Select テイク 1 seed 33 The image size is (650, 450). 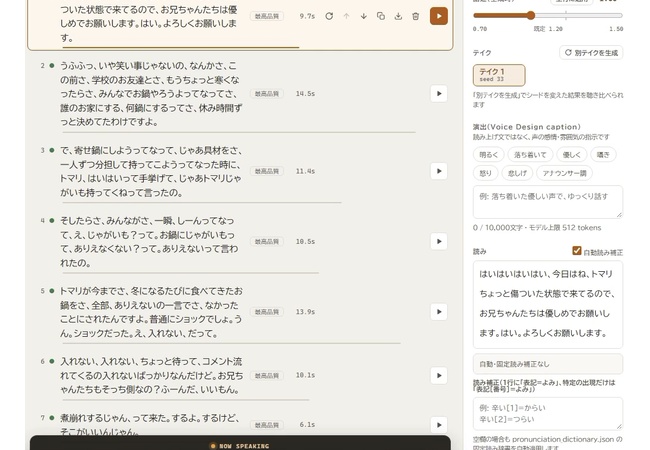[x=499, y=75]
